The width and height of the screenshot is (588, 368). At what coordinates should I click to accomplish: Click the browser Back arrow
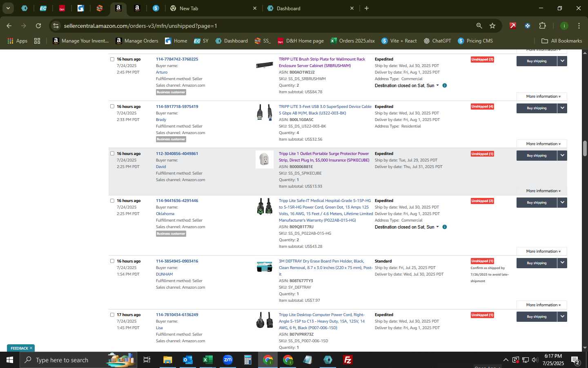click(9, 26)
